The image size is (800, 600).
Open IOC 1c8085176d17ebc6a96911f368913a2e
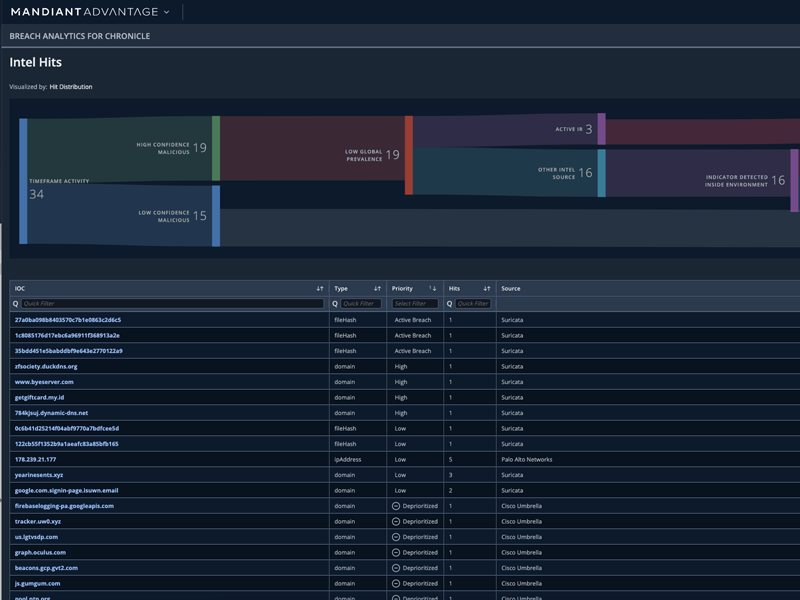pyautogui.click(x=67, y=336)
